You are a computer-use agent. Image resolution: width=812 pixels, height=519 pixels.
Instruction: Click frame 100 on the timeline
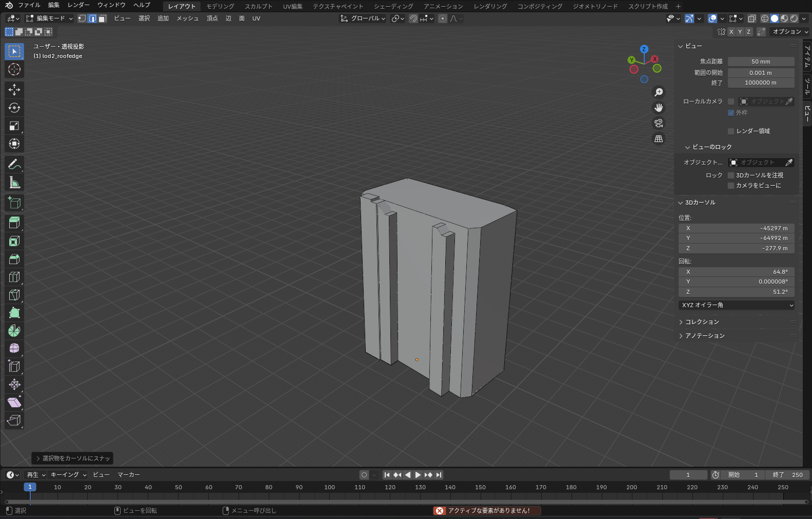coord(329,488)
